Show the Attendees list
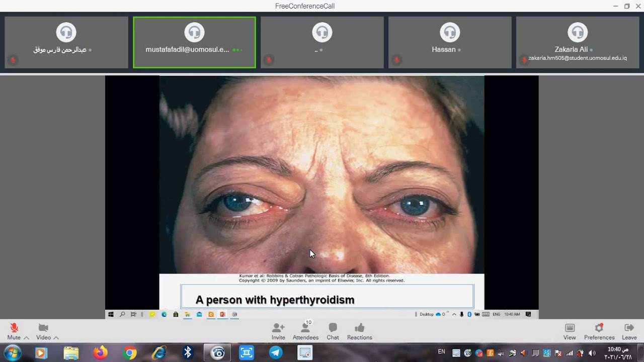The width and height of the screenshot is (644, 362). click(x=305, y=331)
